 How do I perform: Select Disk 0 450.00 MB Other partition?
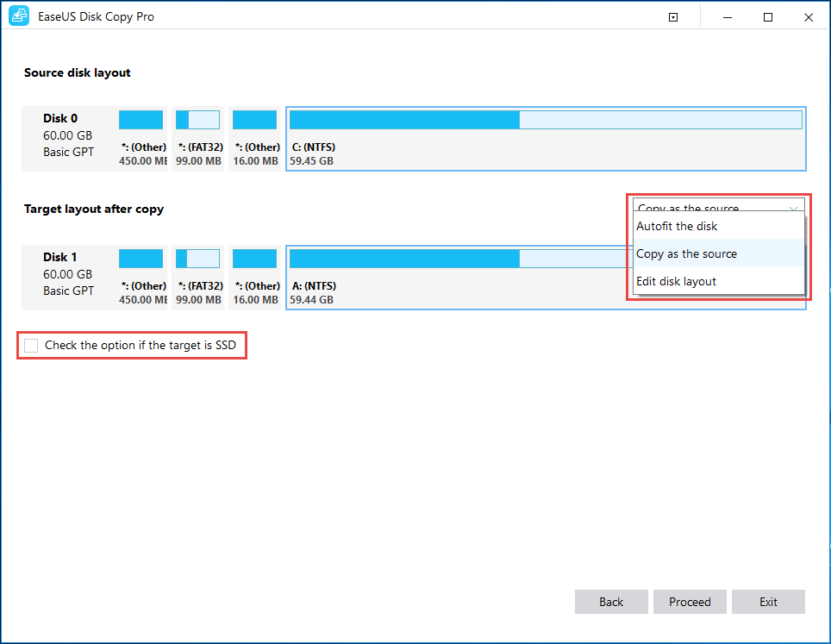tap(141, 138)
